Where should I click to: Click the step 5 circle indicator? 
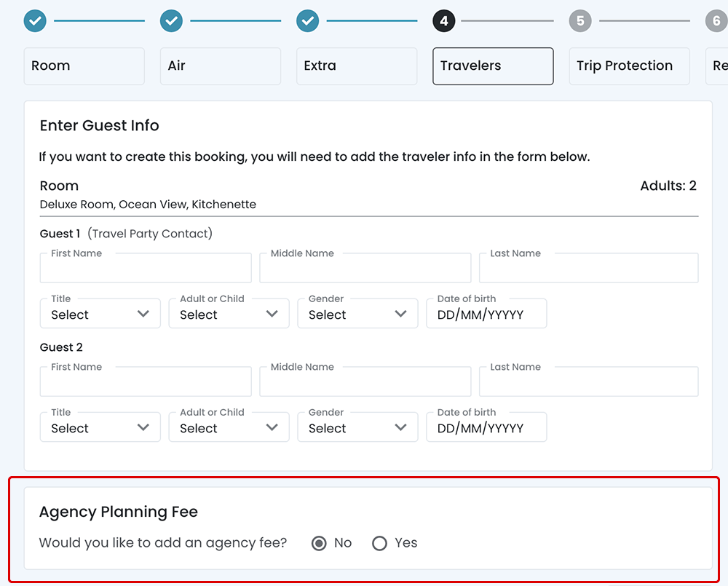point(580,21)
